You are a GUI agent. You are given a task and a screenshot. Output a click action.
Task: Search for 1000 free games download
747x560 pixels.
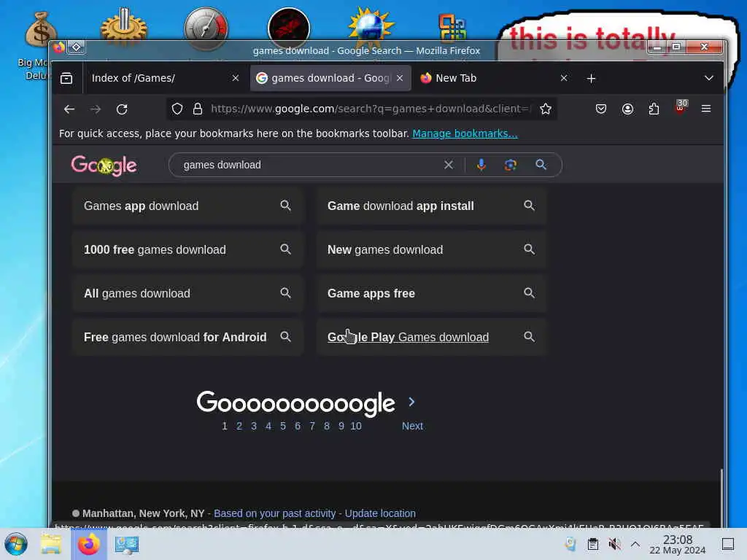[187, 249]
